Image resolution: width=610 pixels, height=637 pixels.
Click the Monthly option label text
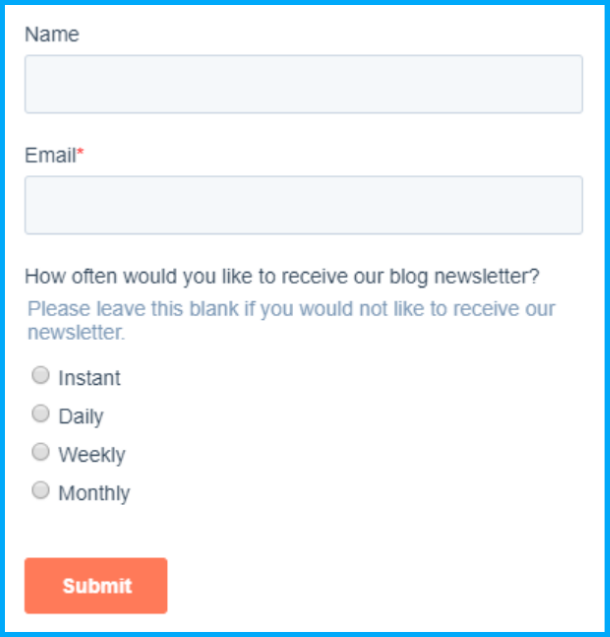tap(94, 493)
